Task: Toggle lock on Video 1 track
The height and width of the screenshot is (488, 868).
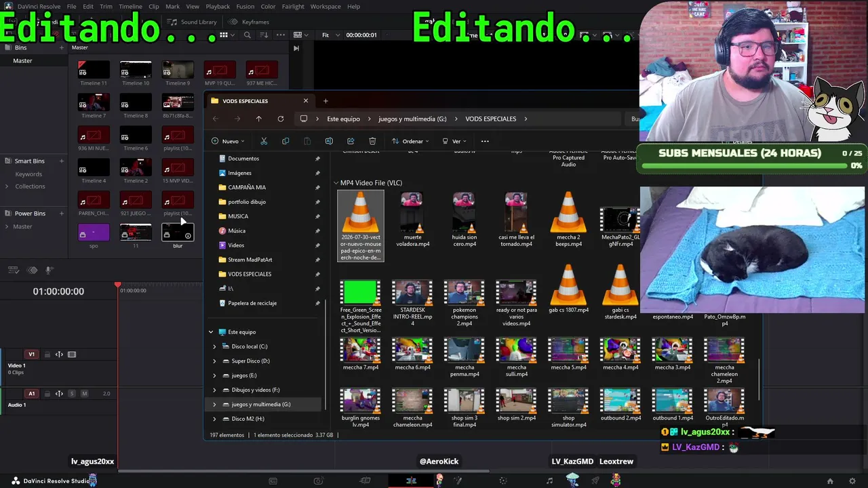Action: [47, 354]
